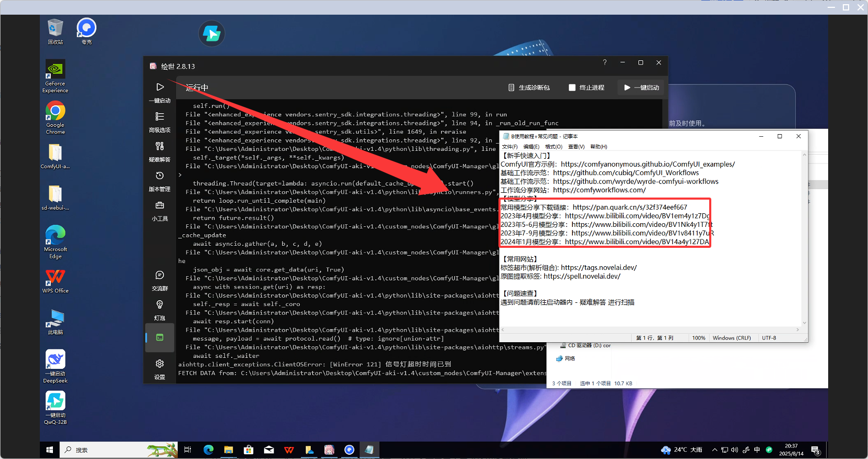Click the help question mark in 绘世 title bar
The width and height of the screenshot is (868, 459).
(605, 62)
